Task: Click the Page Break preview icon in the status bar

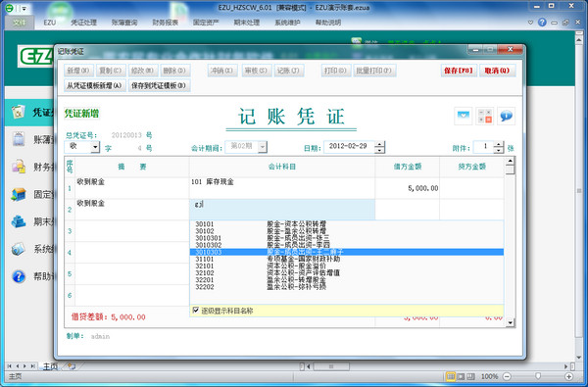Action: coord(470,376)
